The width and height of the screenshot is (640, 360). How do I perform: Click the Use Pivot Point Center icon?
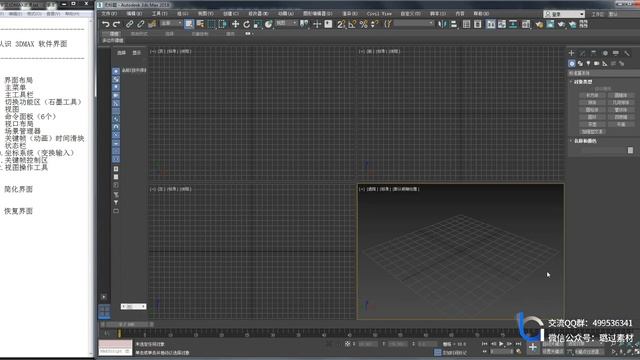click(x=304, y=24)
